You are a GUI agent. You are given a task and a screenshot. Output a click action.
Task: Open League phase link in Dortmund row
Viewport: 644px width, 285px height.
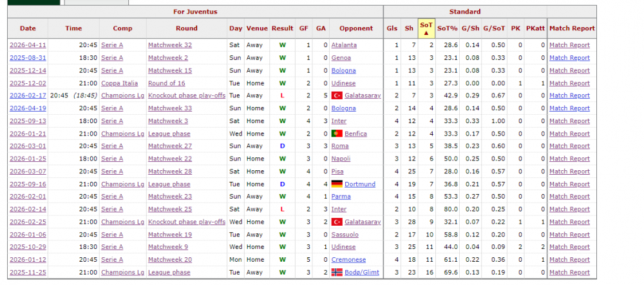(169, 184)
